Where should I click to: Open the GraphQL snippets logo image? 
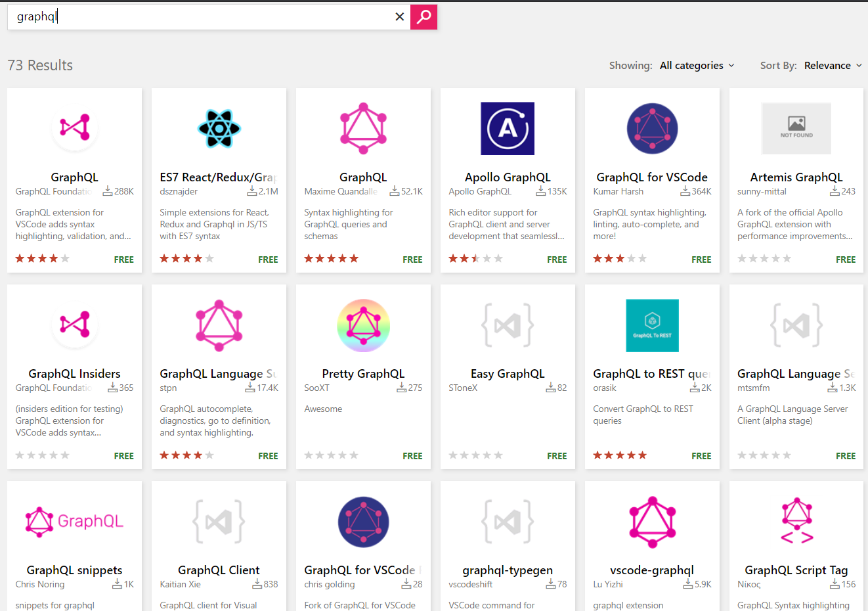[75, 521]
